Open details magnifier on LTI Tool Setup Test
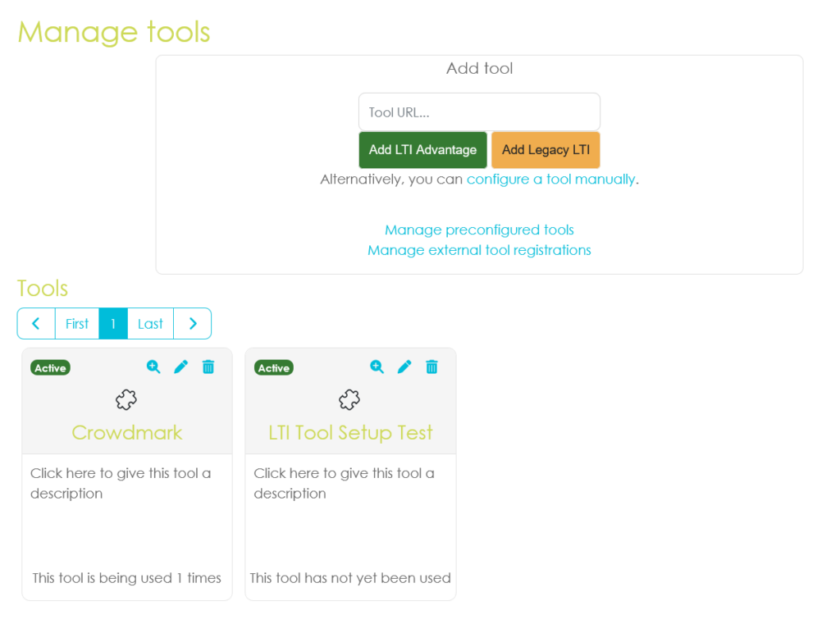Viewport: 840px width, 624px height. (x=377, y=367)
